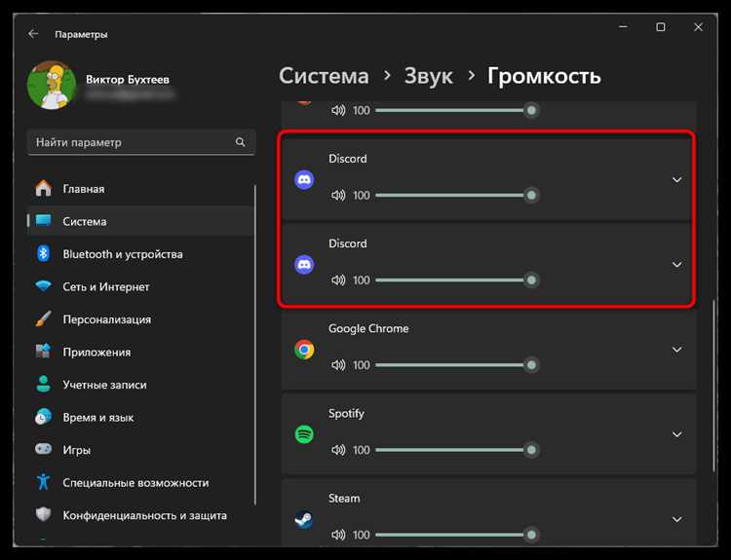Screen dimensions: 731x560
Task: Open Специальные возможности settings
Action: 140,482
